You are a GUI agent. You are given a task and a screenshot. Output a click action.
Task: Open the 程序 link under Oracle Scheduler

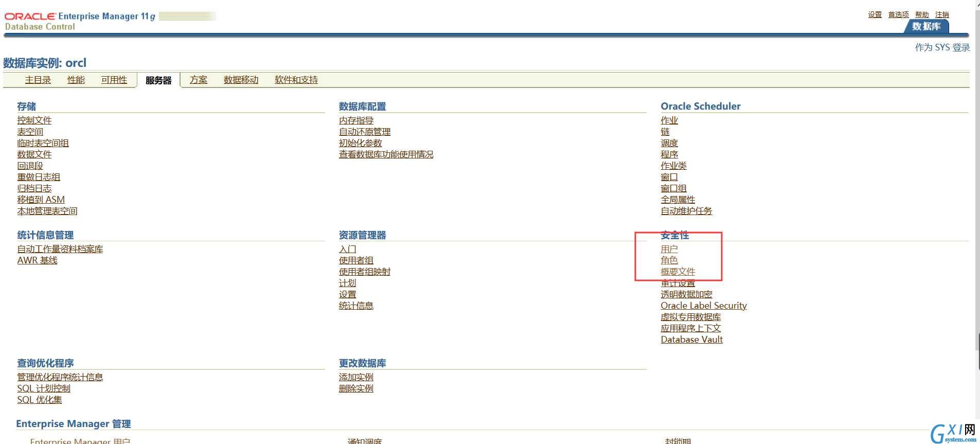669,154
